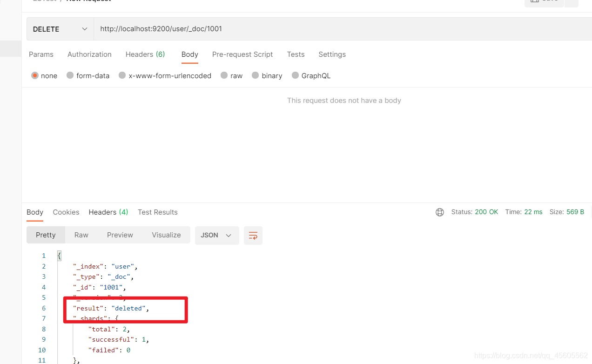Image resolution: width=592 pixels, height=364 pixels.
Task: Switch response view to Pretty
Action: 46,235
